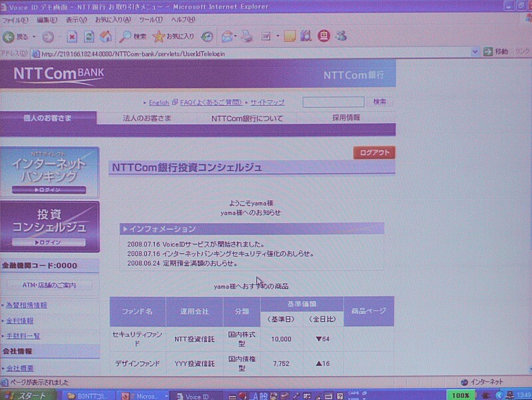Open the 金利情報 sidebar link
The width and height of the screenshot is (532, 400).
pos(20,321)
